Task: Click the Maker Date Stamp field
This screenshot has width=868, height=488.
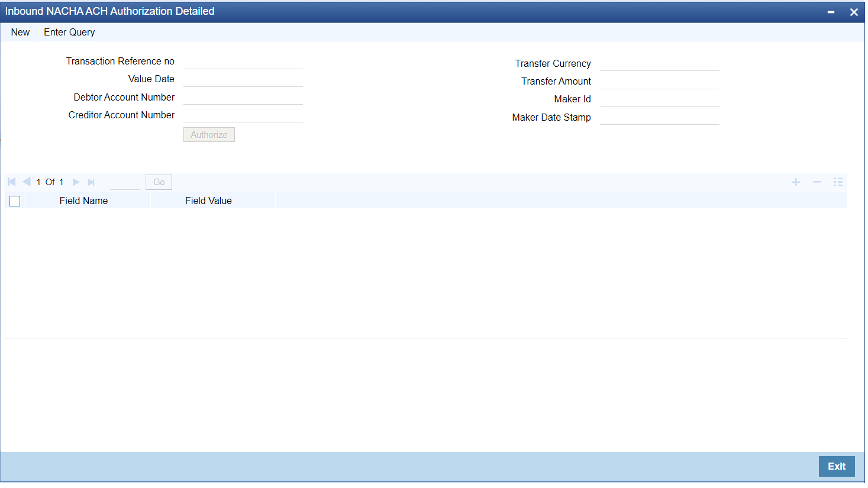Action: click(660, 117)
